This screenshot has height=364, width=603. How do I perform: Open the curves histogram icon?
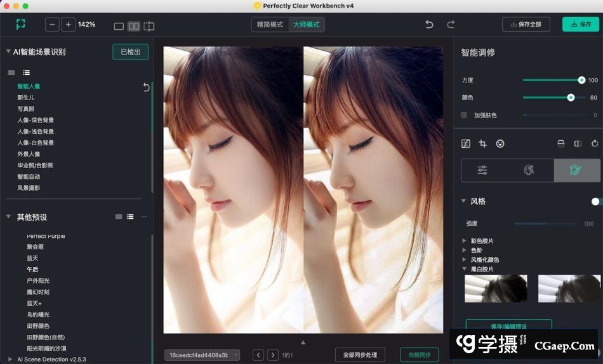click(x=466, y=144)
